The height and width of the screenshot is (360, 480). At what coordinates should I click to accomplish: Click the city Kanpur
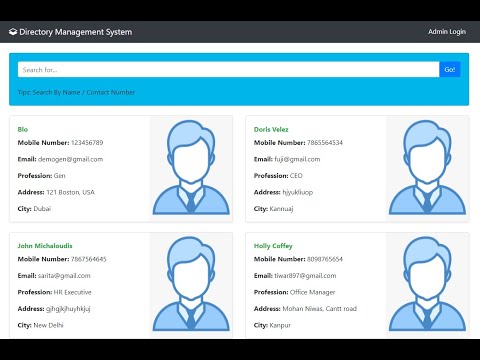pyautogui.click(x=280, y=325)
